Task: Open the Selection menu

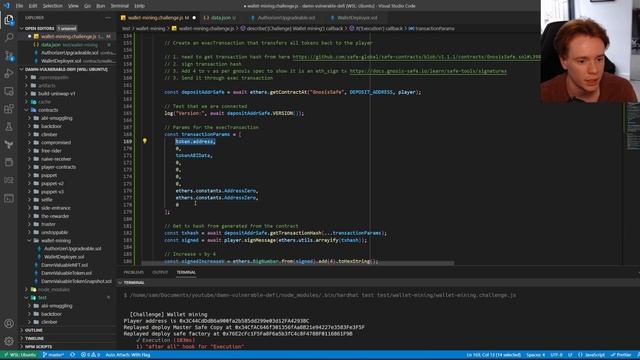Action: tap(53, 6)
